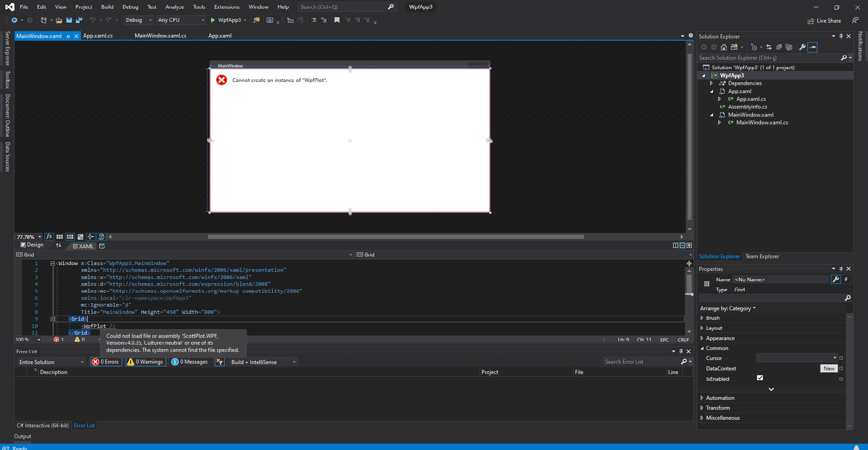This screenshot has width=868, height=450.
Task: Click the New DataContext button
Action: 829,368
